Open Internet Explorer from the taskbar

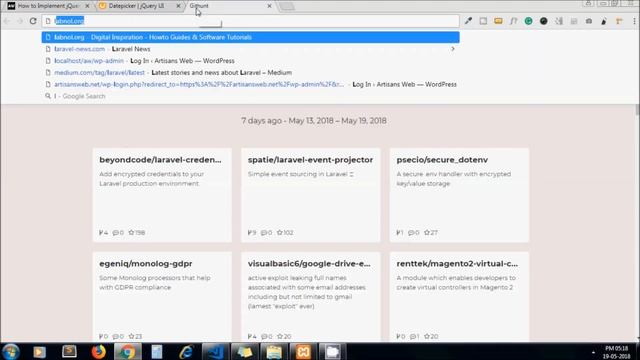[x=186, y=351]
